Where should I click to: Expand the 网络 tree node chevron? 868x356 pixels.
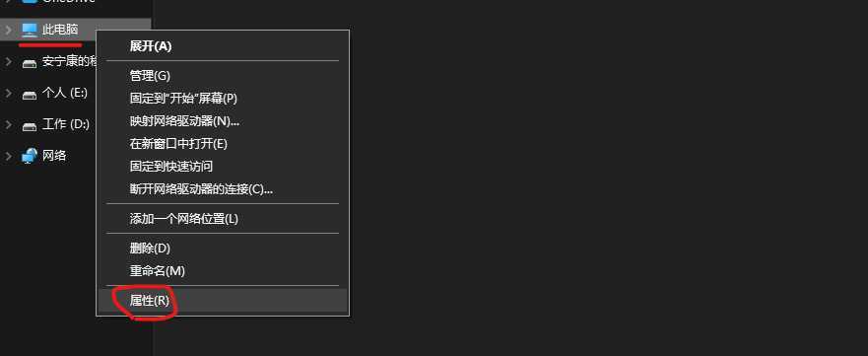(x=8, y=156)
